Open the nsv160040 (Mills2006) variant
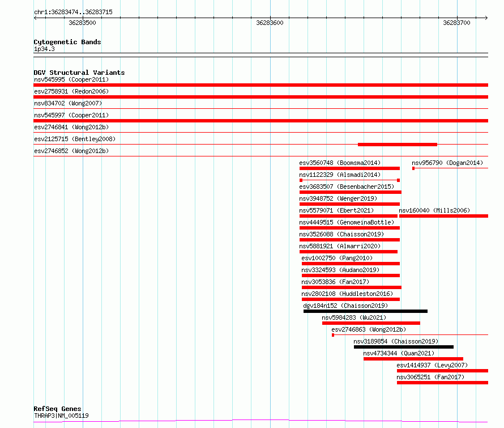 pos(434,210)
